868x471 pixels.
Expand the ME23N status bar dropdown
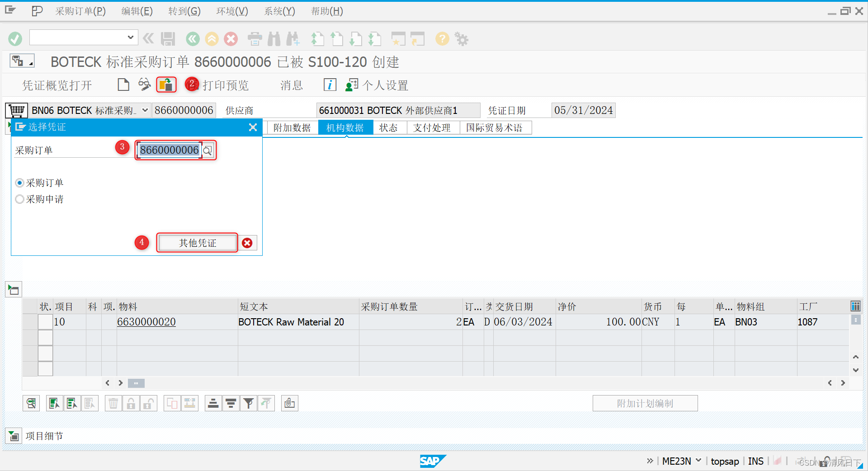point(698,460)
